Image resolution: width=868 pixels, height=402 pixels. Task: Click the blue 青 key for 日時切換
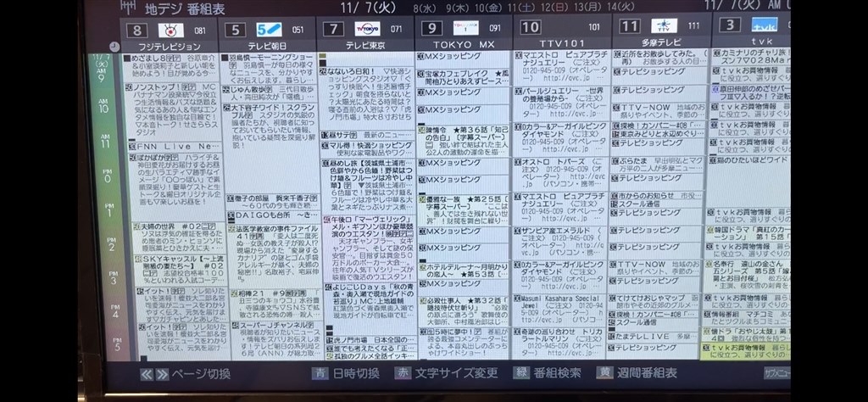320,373
